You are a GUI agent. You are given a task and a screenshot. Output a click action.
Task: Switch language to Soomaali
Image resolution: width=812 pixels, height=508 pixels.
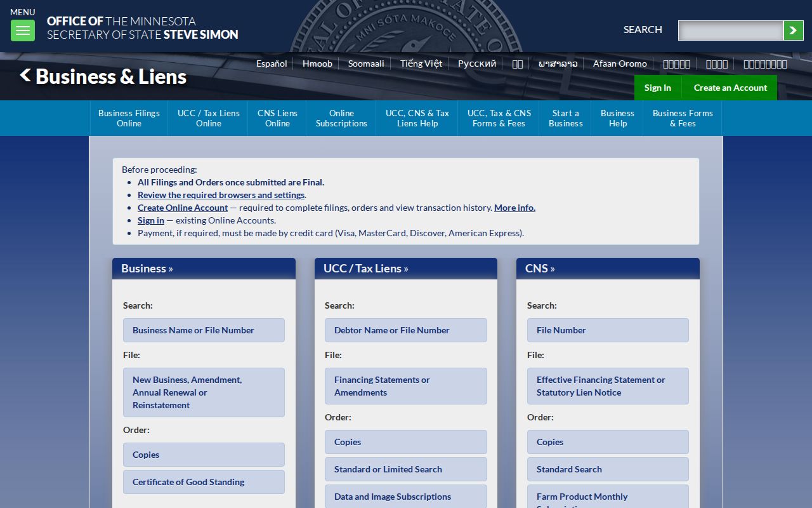(x=366, y=63)
